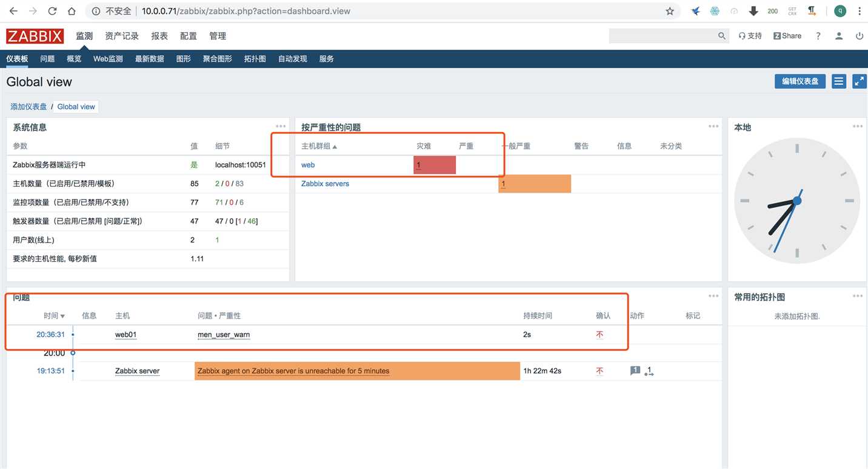
Task: Open the web host group link
Action: 308,165
